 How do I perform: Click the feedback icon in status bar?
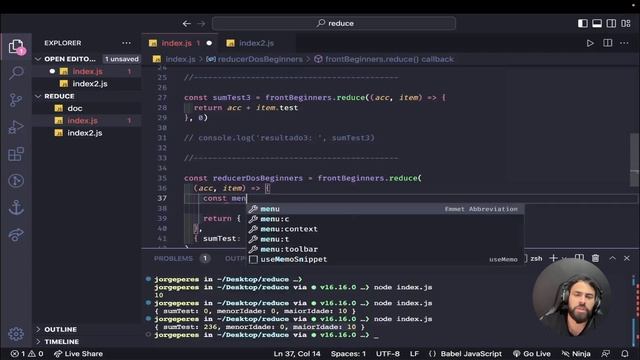(606, 354)
